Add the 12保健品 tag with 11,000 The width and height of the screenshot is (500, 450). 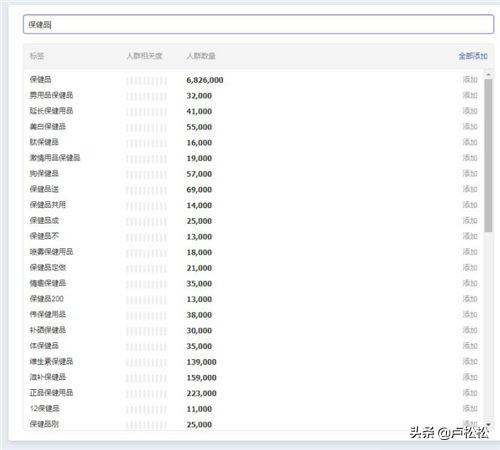470,408
